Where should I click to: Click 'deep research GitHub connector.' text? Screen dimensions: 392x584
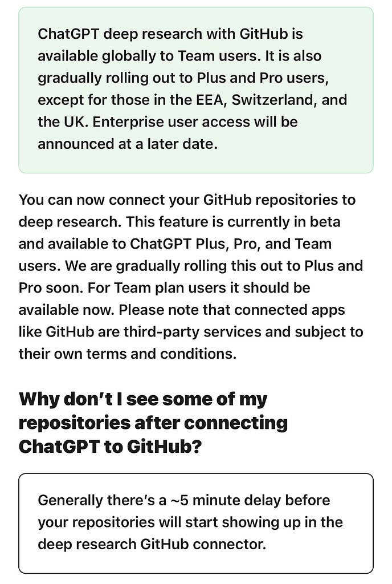152,545
